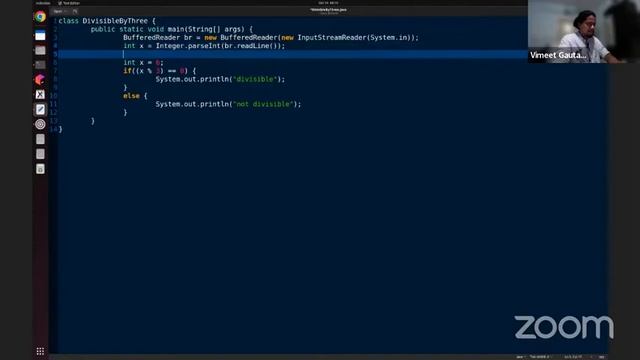This screenshot has height=360, width=640.
Task: Open Activities overview in top bar
Action: (42, 3)
